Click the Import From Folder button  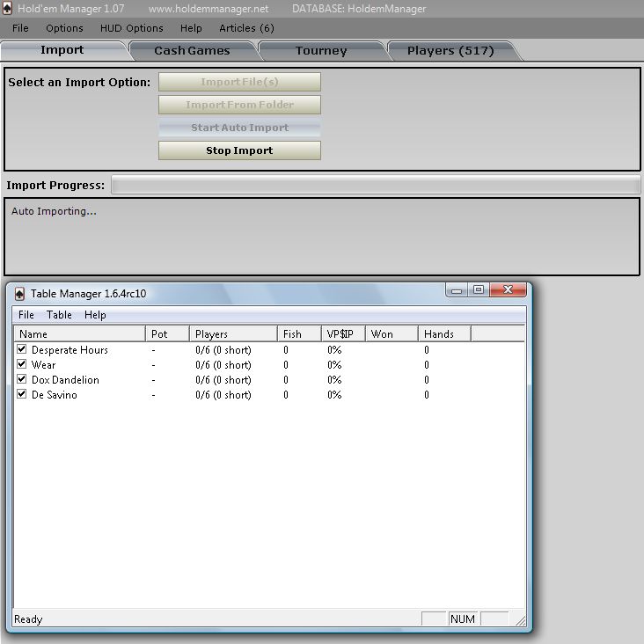239,105
